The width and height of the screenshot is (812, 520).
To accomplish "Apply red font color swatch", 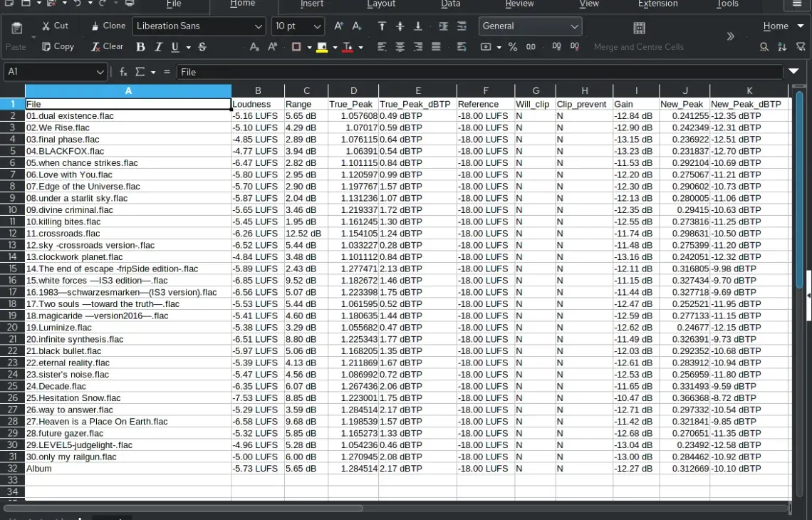I will pyautogui.click(x=348, y=47).
